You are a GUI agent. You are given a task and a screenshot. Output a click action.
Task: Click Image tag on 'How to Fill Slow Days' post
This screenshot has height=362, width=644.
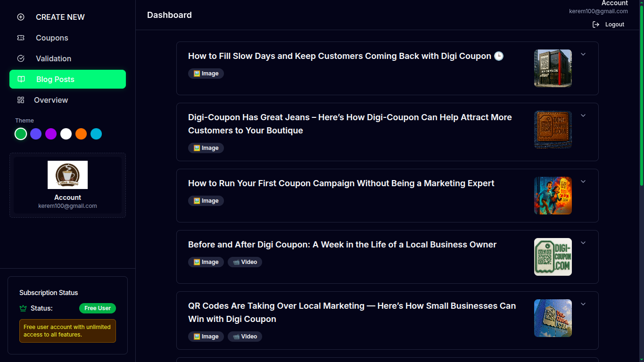[206, 74]
